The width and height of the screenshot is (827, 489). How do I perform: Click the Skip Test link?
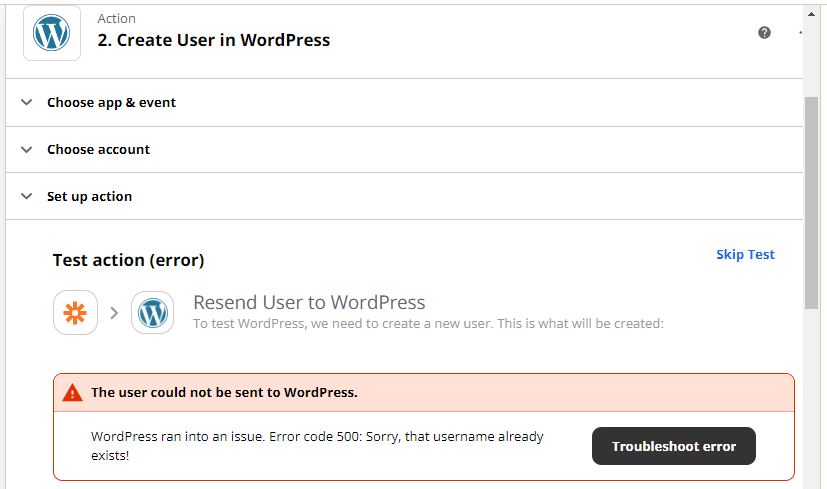[745, 254]
